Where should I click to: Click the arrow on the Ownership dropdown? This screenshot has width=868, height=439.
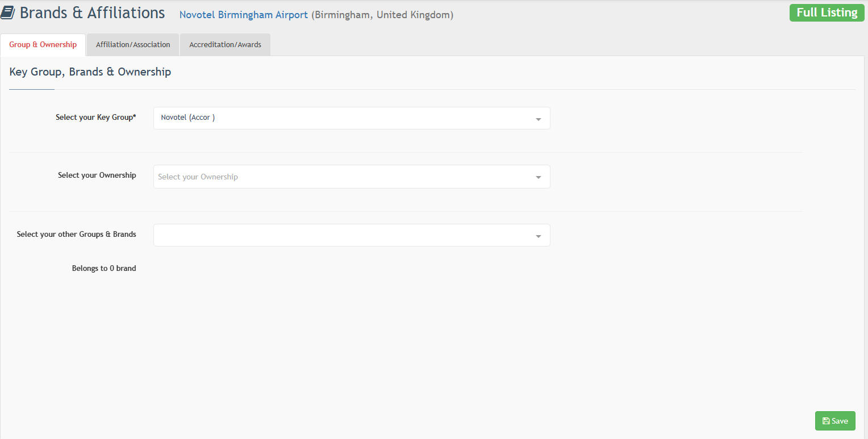pos(538,178)
